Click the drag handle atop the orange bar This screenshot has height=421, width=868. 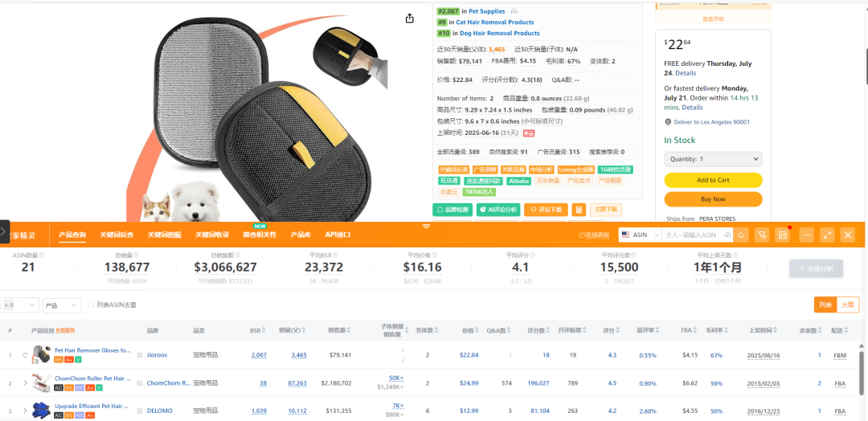tap(426, 226)
